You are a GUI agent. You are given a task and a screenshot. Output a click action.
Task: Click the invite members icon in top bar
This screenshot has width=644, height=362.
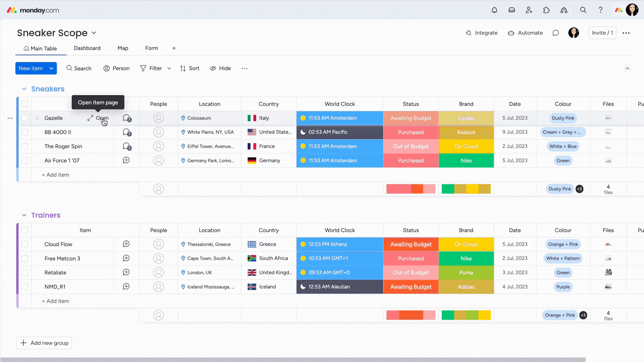[529, 10]
